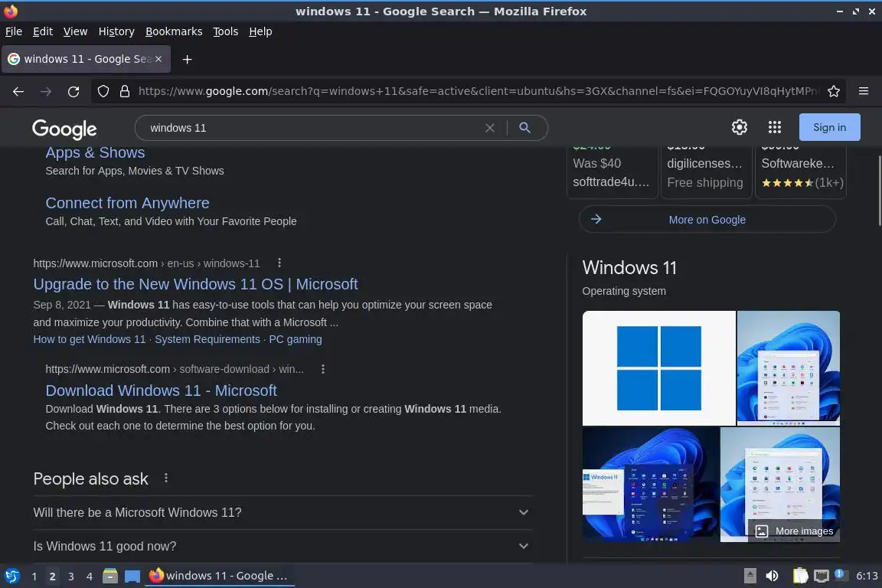This screenshot has height=588, width=882.
Task: Switch to workspace 3 in taskbar
Action: tap(71, 577)
